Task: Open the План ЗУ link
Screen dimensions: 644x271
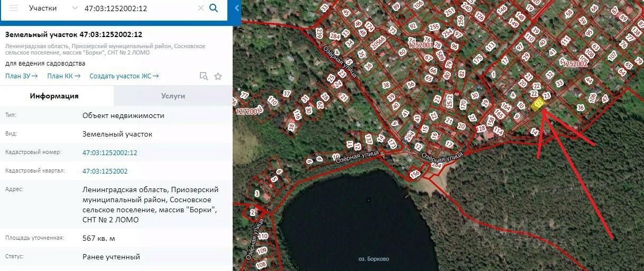Action: click(21, 76)
